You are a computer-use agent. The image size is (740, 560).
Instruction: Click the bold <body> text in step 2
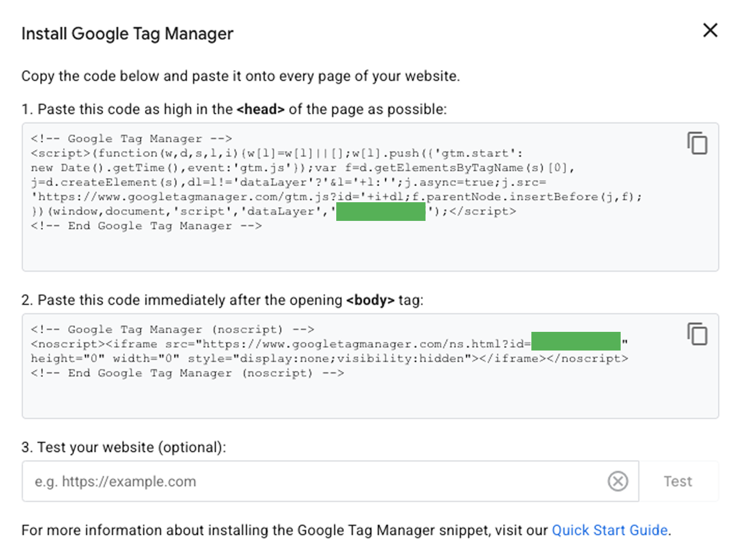click(x=370, y=300)
